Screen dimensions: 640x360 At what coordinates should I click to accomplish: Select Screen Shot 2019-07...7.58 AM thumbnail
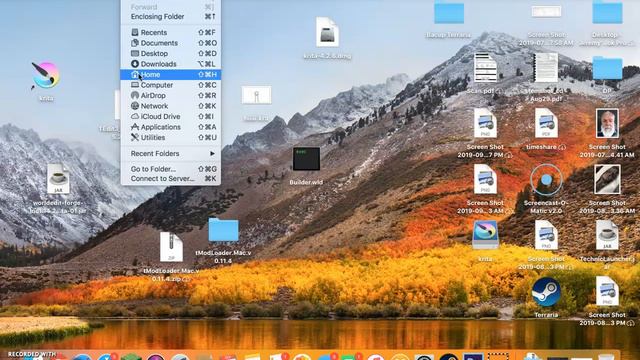546,11
